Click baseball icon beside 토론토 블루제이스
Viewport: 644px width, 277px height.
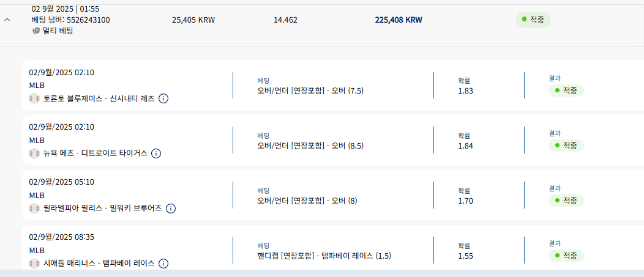(x=34, y=98)
